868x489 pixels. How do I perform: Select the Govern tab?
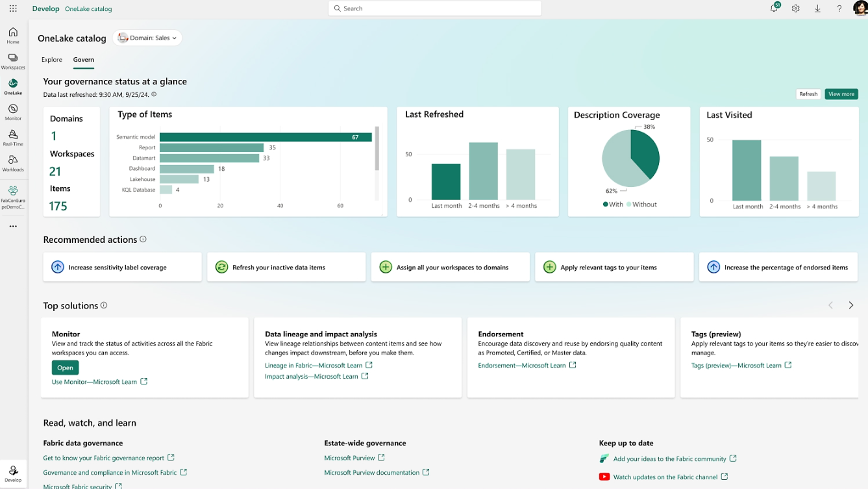point(83,59)
